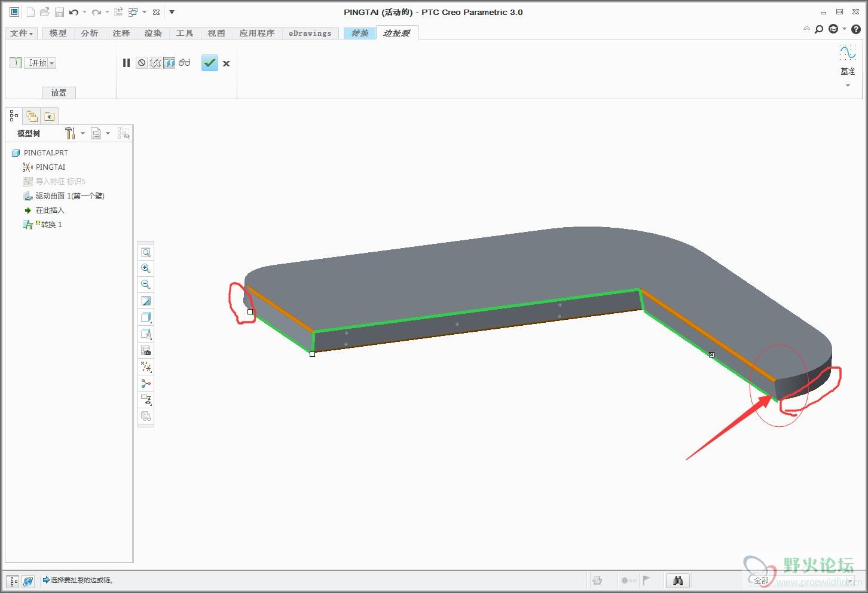Image resolution: width=868 pixels, height=593 pixels.
Task: Select the favorites navigator tab
Action: click(x=50, y=116)
